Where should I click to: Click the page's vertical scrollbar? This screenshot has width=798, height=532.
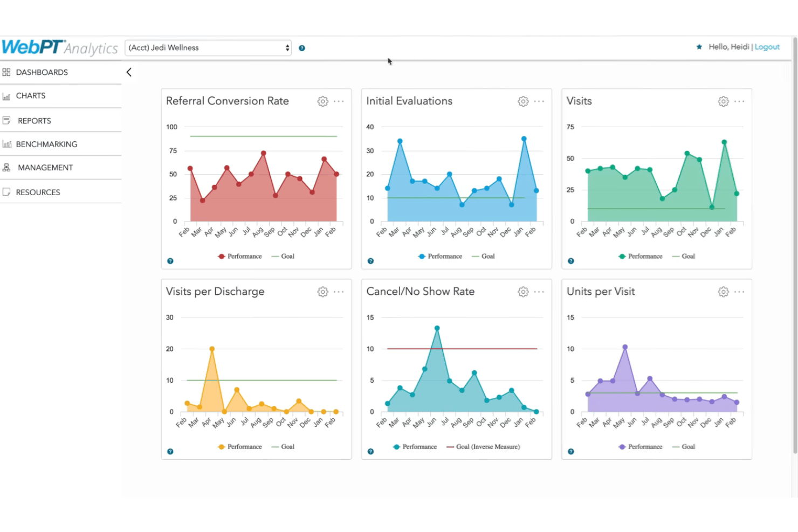tap(795, 245)
